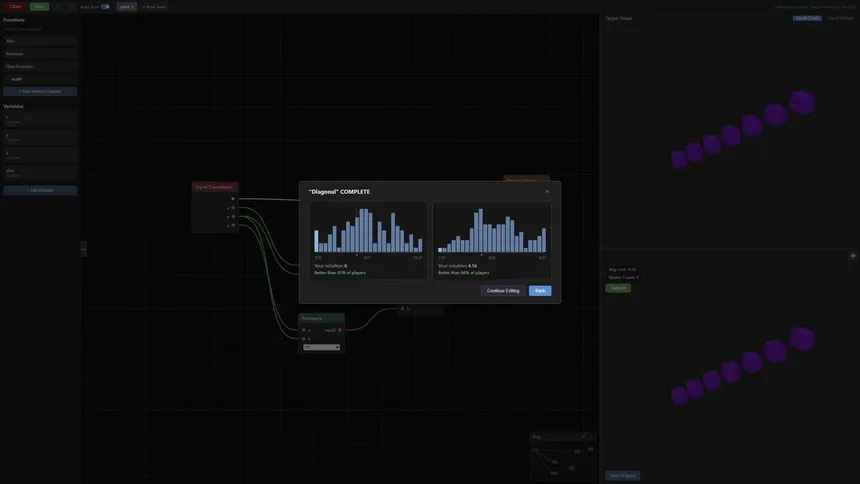
Task: Click the "Your solution: 4.16" text
Action: pyautogui.click(x=457, y=266)
